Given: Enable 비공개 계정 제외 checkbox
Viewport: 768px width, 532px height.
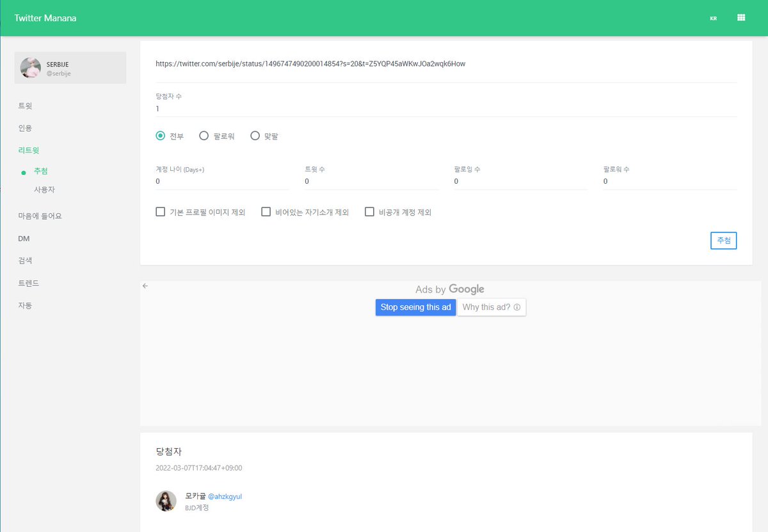Looking at the screenshot, I should pyautogui.click(x=369, y=212).
